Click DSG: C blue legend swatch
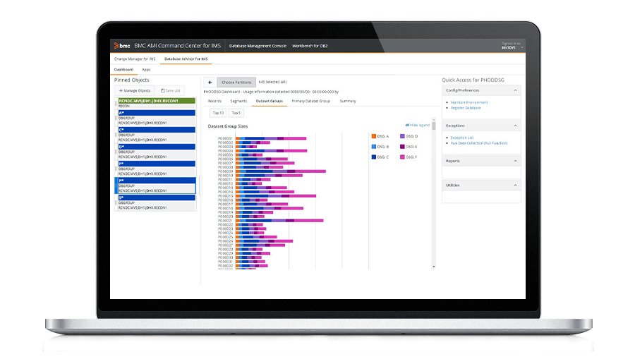635x364 pixels. click(374, 157)
